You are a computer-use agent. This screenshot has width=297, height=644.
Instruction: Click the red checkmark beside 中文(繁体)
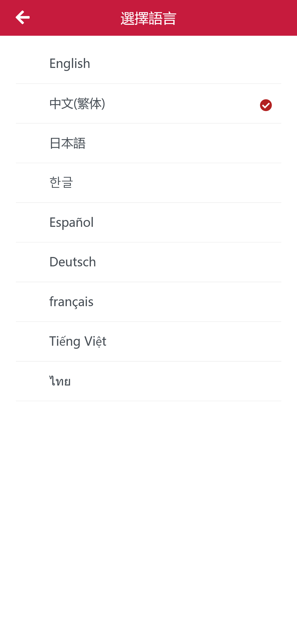click(x=266, y=105)
